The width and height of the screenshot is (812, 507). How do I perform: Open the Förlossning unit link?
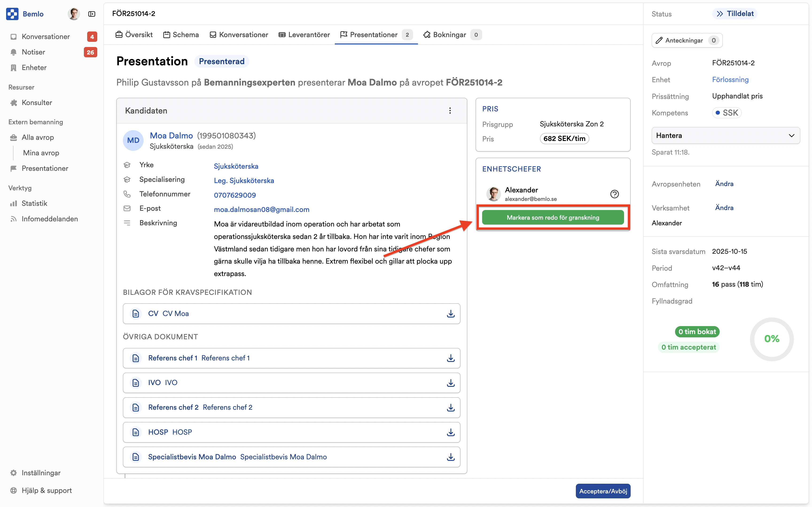pyautogui.click(x=730, y=79)
